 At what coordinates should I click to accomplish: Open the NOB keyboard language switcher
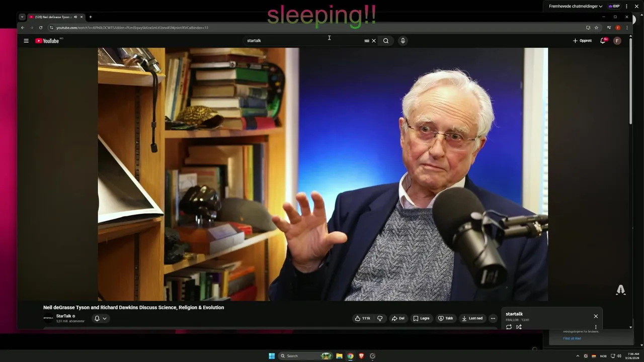coord(603,356)
